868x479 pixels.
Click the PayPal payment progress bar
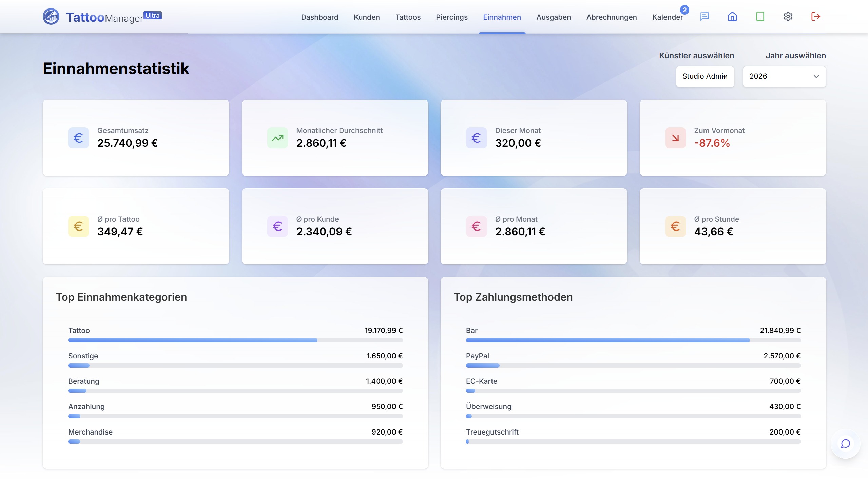tap(633, 366)
